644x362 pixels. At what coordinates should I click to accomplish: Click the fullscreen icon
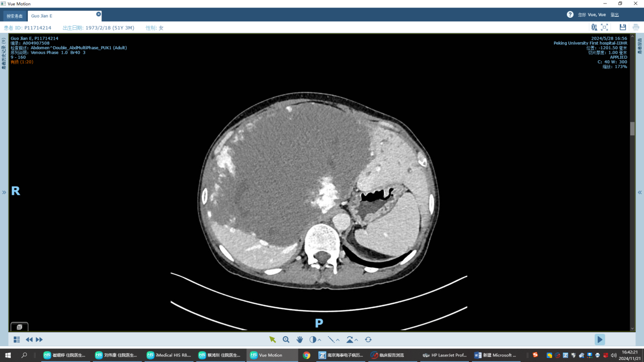click(x=604, y=27)
